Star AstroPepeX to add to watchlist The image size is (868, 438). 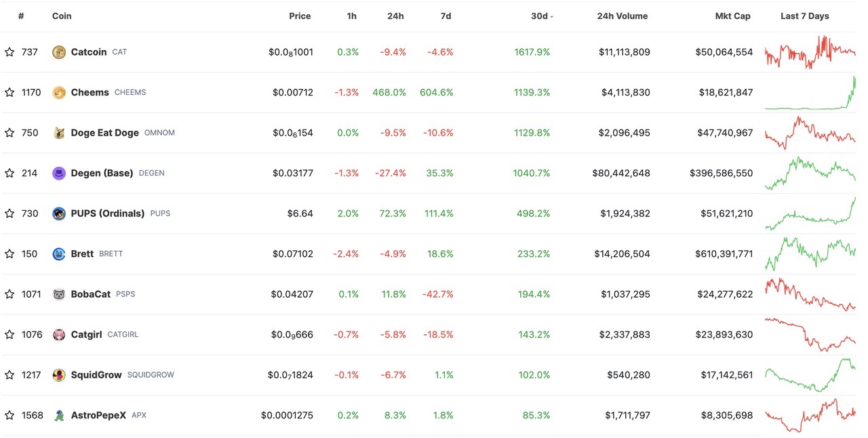(x=9, y=415)
